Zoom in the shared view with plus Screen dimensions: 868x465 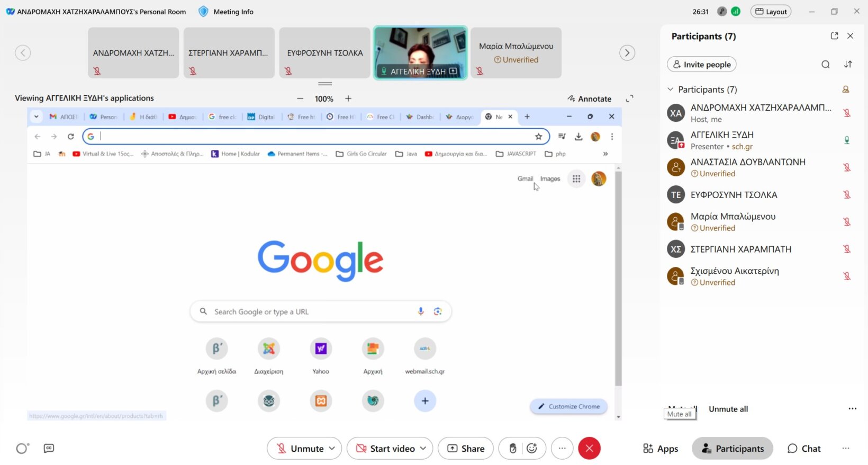pyautogui.click(x=348, y=99)
